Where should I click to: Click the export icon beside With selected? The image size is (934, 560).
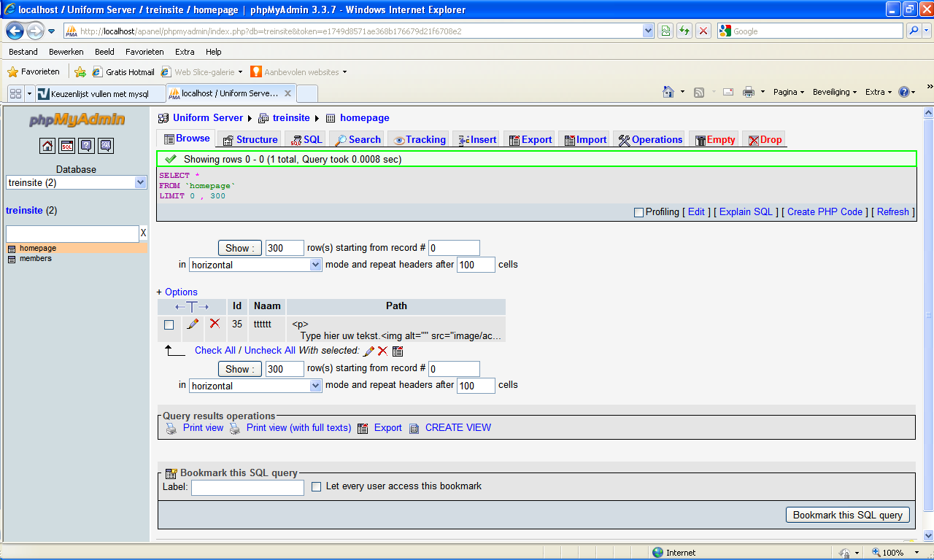pos(398,351)
